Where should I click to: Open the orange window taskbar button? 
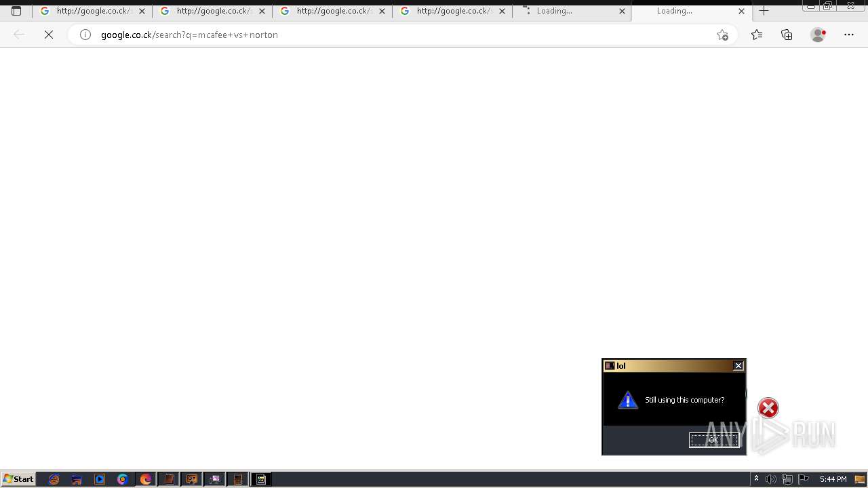(192, 479)
